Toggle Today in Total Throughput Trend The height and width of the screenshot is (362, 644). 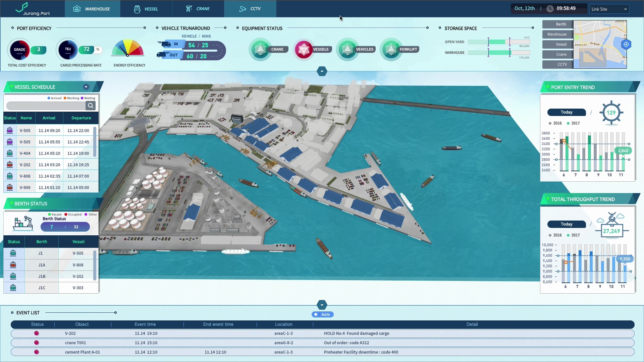click(567, 224)
